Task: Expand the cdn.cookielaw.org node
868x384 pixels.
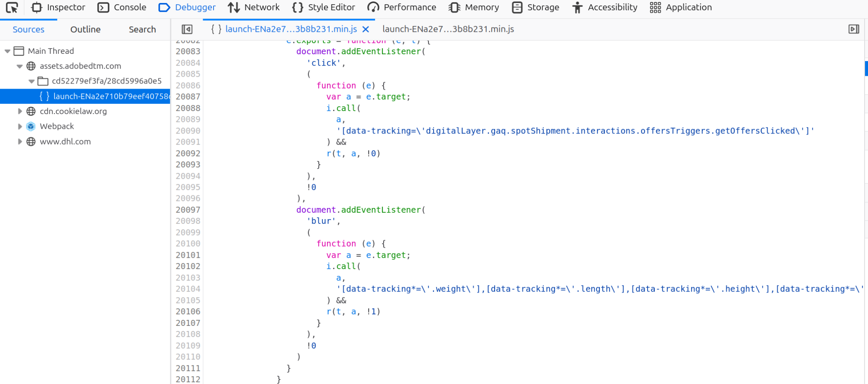Action: [19, 111]
